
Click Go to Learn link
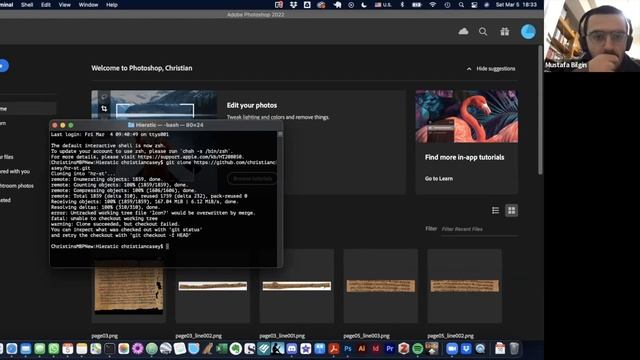click(x=438, y=178)
